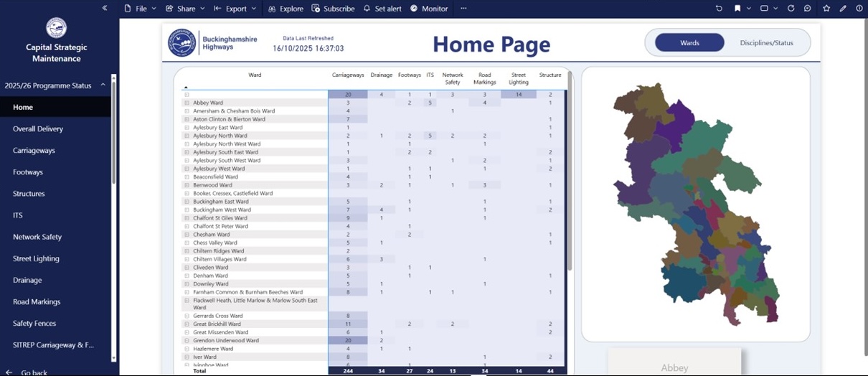868x376 pixels.
Task: Open the Share menu
Action: (185, 9)
